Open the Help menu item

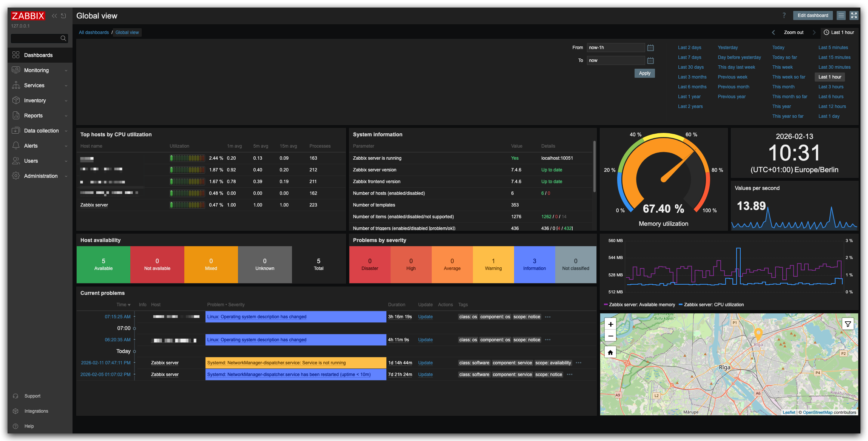coord(29,426)
